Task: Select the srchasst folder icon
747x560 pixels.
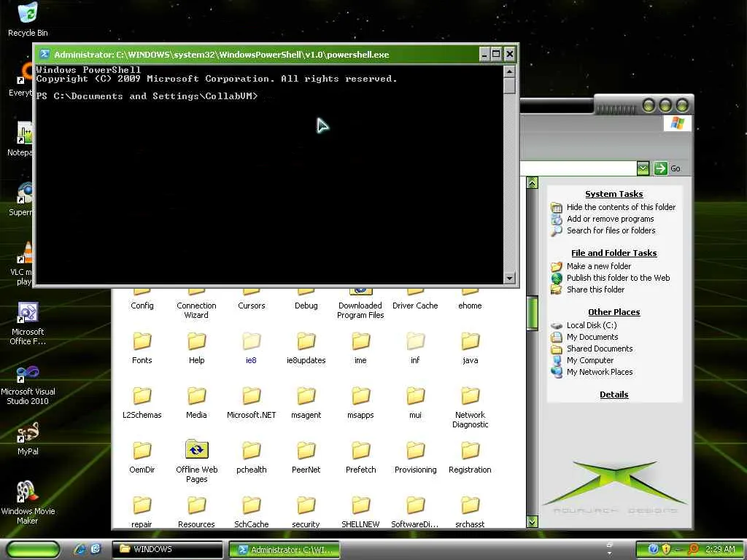Action: pyautogui.click(x=471, y=505)
